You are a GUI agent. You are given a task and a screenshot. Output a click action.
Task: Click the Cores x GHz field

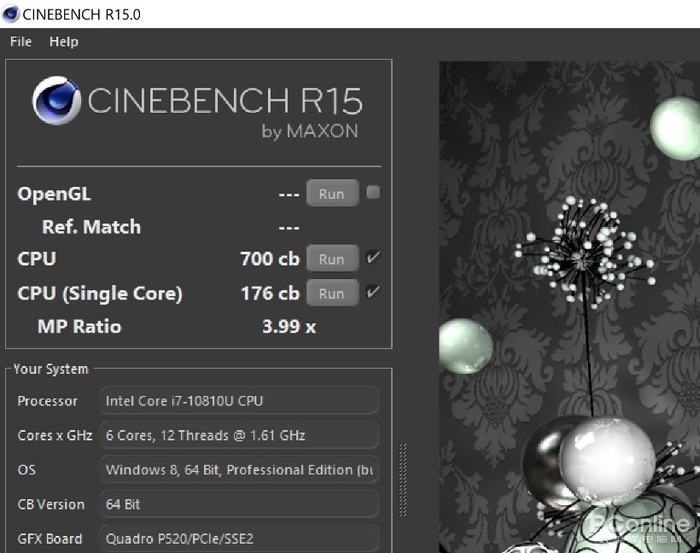coord(239,435)
